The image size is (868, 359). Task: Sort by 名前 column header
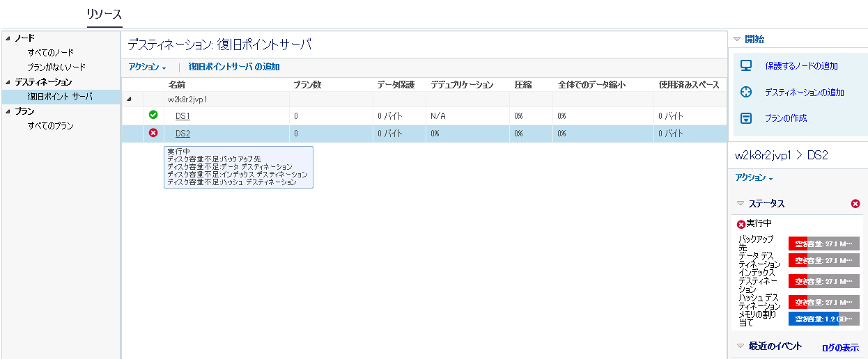(176, 85)
